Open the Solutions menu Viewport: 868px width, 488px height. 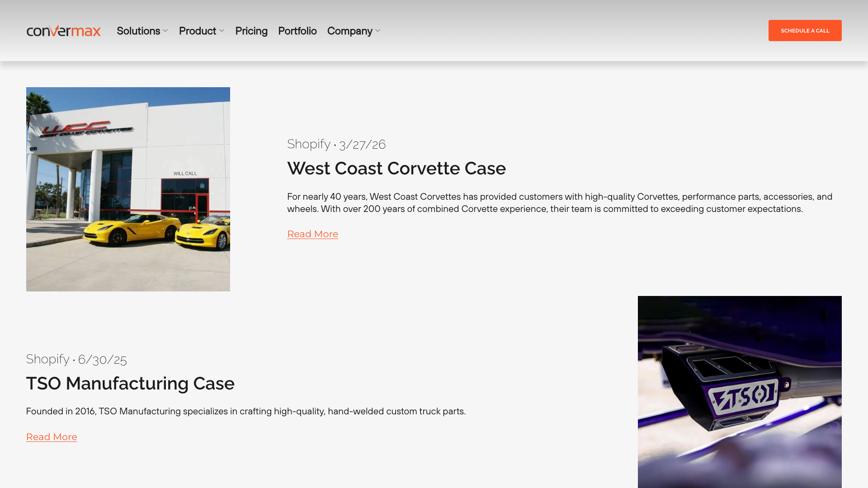(x=138, y=31)
